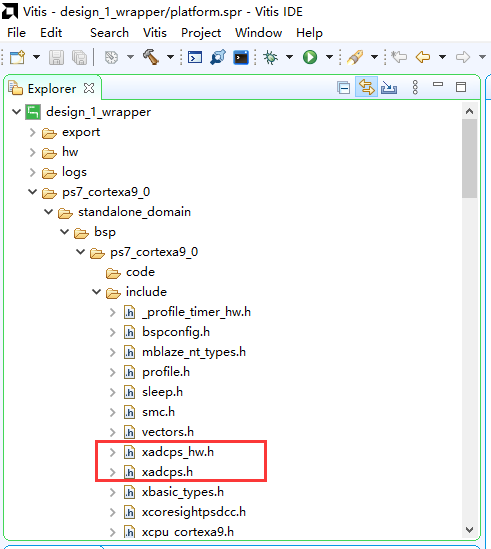Open the File menu

(x=16, y=33)
